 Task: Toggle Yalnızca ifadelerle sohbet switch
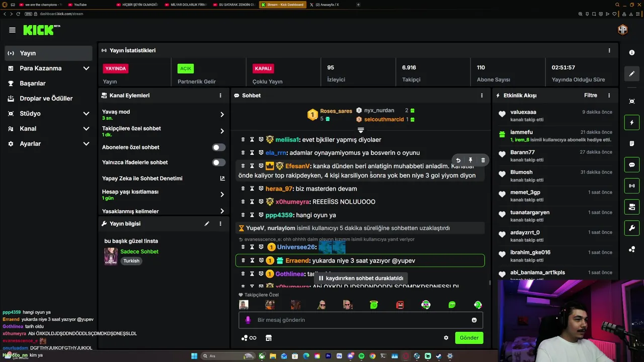point(219,162)
